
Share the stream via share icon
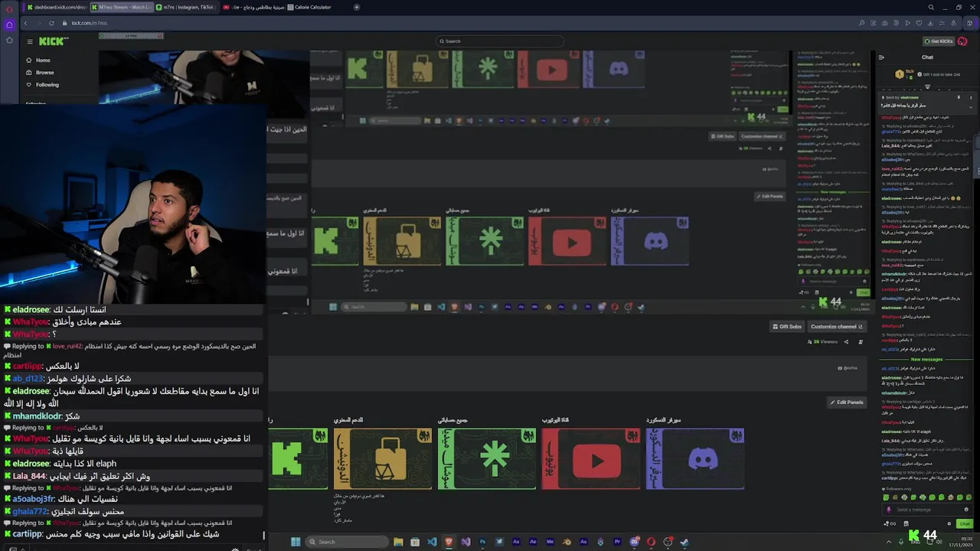[846, 342]
